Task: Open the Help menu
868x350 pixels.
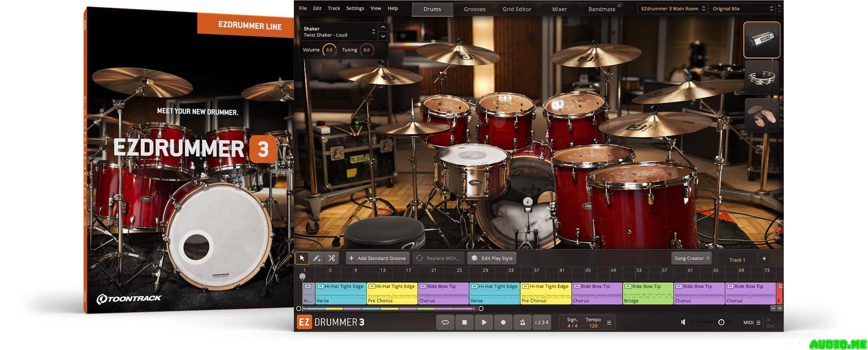Action: click(x=393, y=8)
